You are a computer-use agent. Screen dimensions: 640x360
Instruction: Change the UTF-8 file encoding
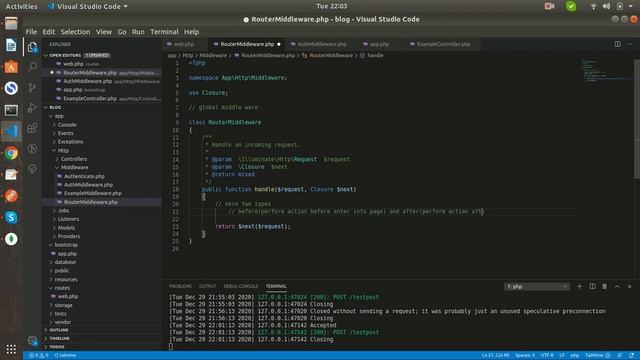tap(547, 356)
